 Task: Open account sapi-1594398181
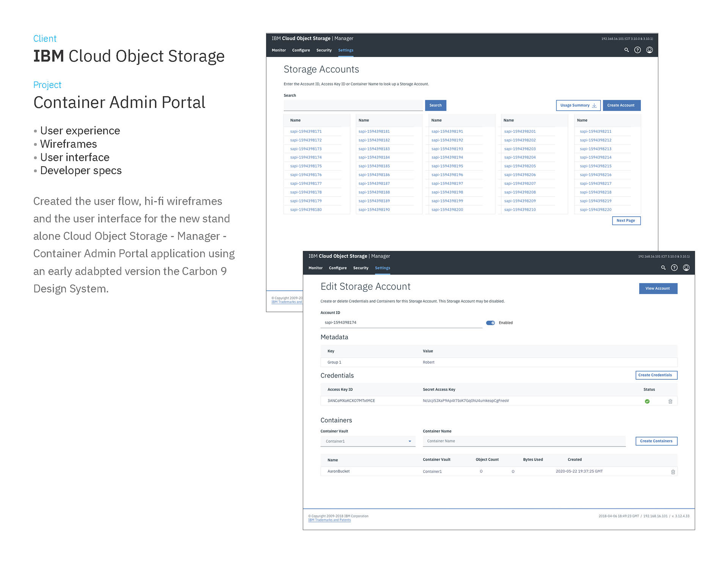pos(374,132)
